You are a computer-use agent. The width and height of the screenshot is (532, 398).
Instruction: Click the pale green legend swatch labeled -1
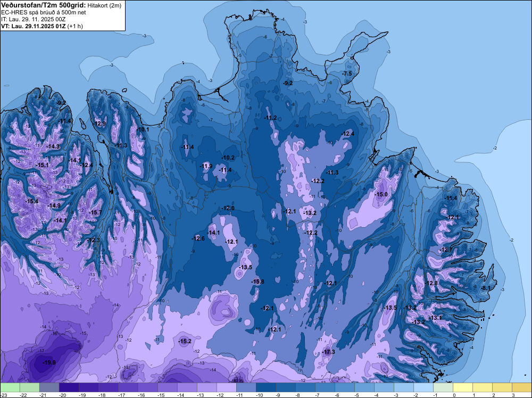(443, 387)
